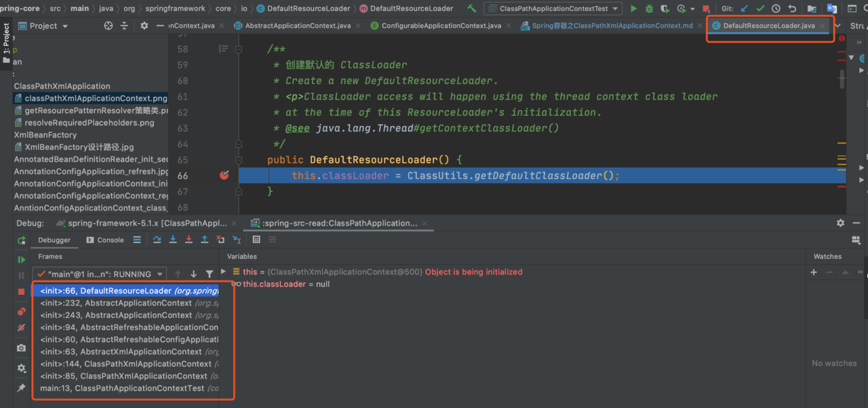Select the main:13 ClassPathApplicationContextTest stack frame
Viewport: 868px width, 408px height.
click(122, 388)
